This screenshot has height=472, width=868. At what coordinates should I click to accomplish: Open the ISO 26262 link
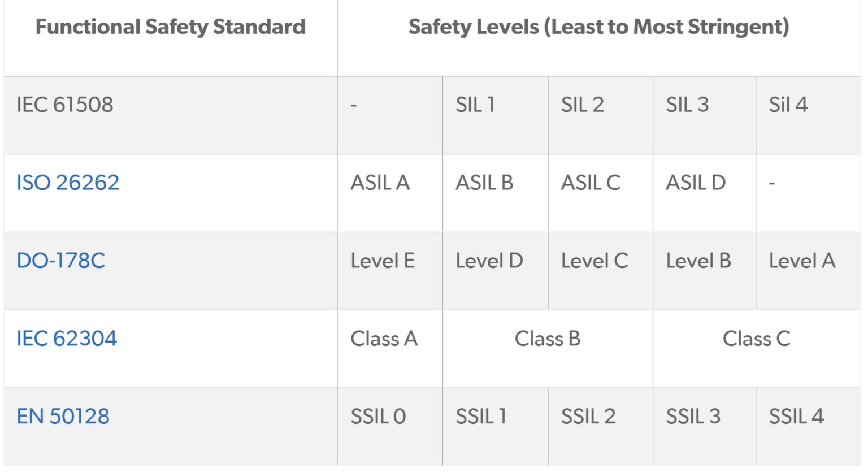tap(68, 183)
